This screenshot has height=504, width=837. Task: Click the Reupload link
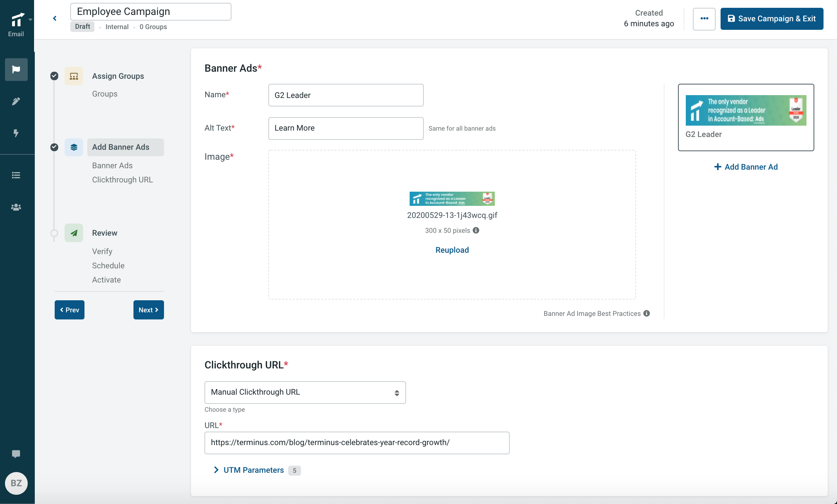[x=452, y=250]
